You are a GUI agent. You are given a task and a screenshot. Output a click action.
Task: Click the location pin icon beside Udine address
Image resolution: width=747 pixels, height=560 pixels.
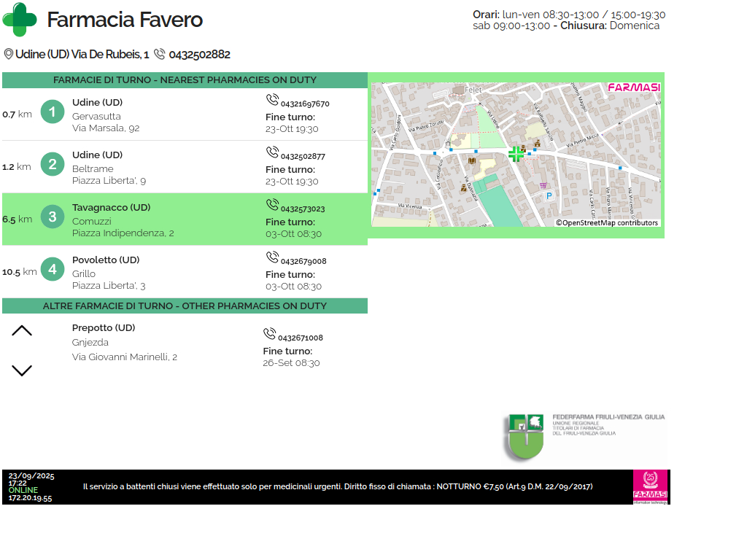point(9,55)
